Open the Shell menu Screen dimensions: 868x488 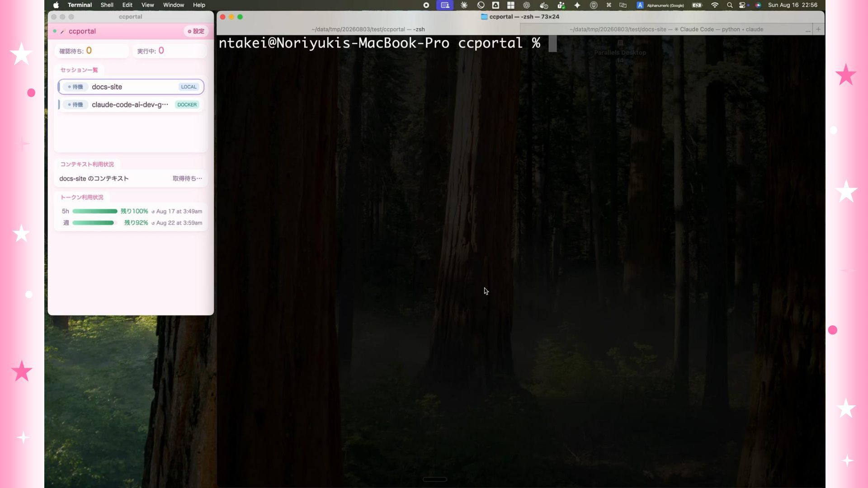tap(107, 5)
